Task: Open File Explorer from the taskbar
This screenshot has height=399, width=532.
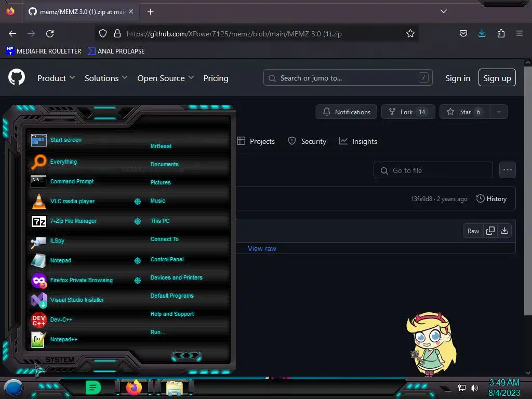Action: 175,388
